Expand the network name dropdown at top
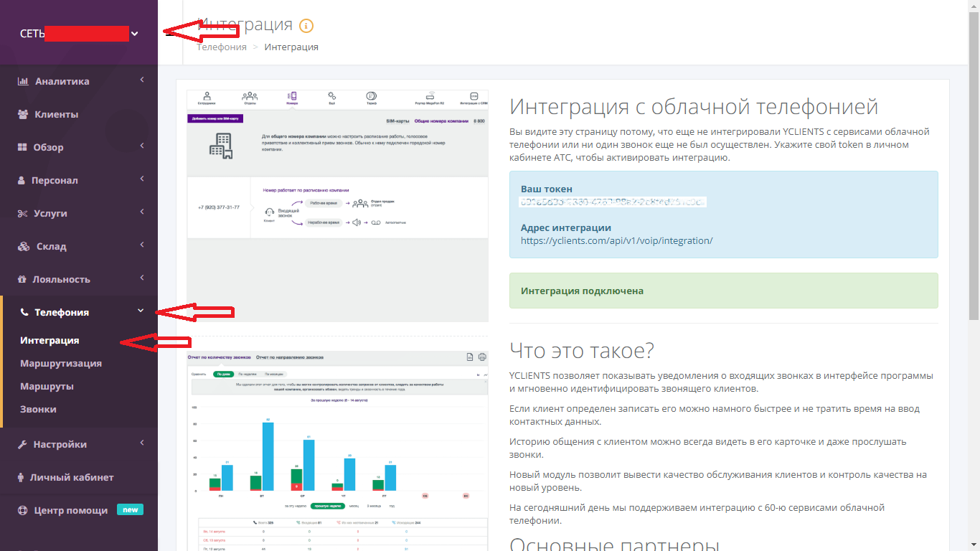 tap(134, 33)
